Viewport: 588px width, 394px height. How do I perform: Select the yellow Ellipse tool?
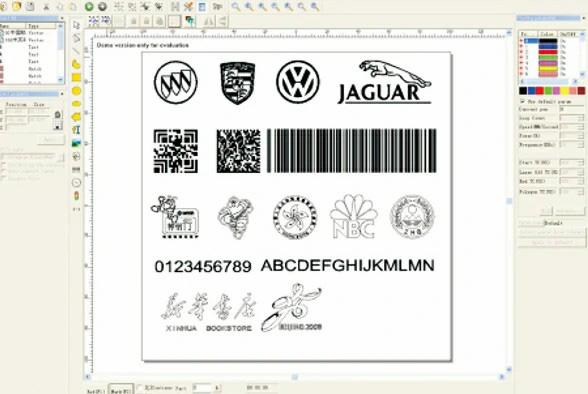click(x=76, y=104)
